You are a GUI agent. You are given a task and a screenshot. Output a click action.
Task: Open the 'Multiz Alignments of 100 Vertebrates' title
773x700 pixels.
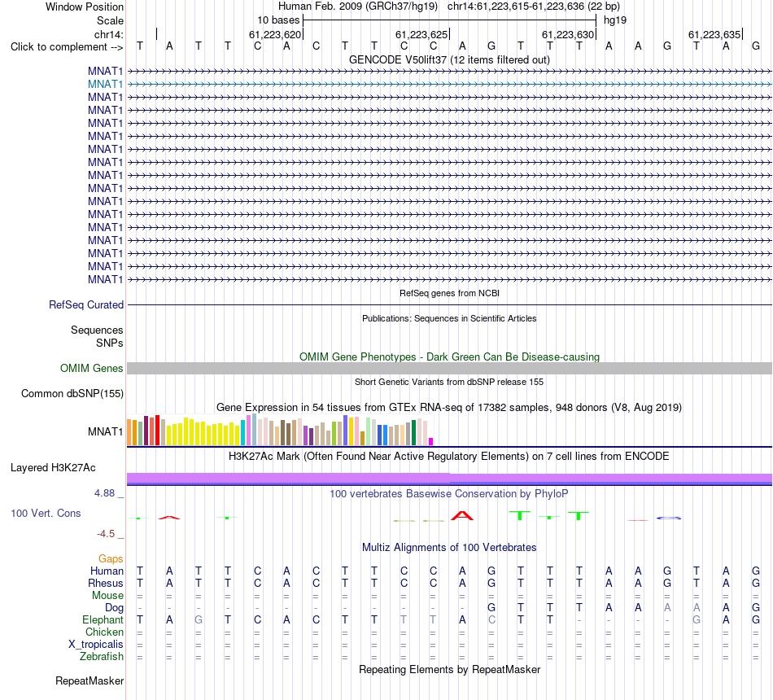(x=449, y=548)
